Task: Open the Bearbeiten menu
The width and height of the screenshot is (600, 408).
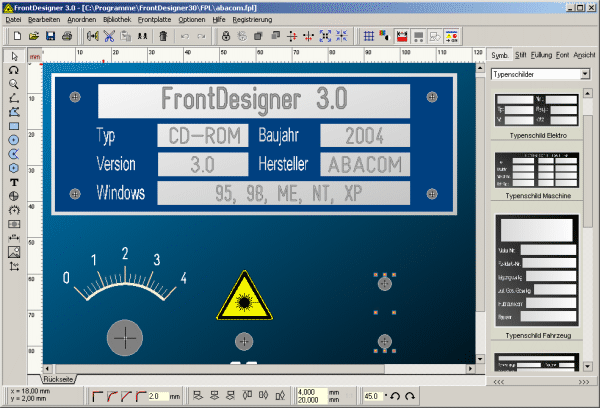Action: click(44, 20)
